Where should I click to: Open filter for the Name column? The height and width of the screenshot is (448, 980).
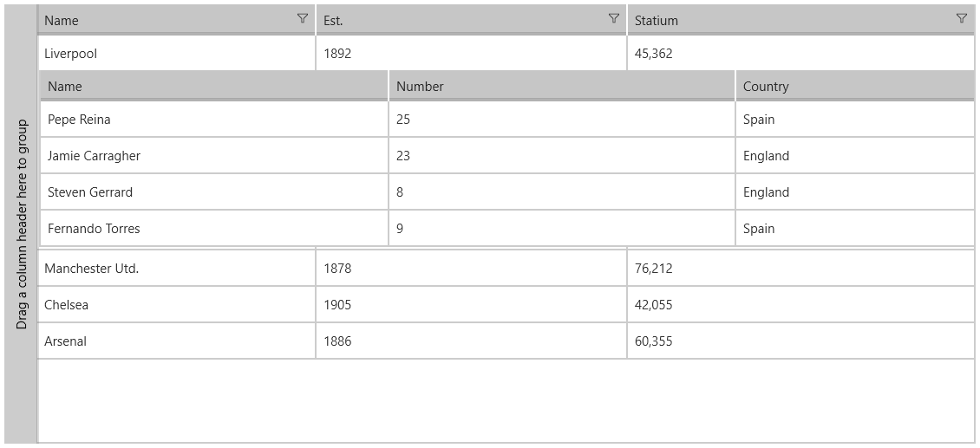(303, 19)
